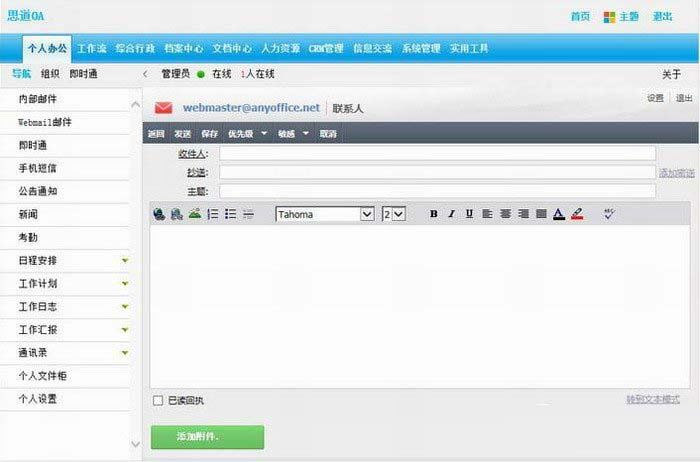Open 手机短信 in the sidebar

(x=38, y=168)
